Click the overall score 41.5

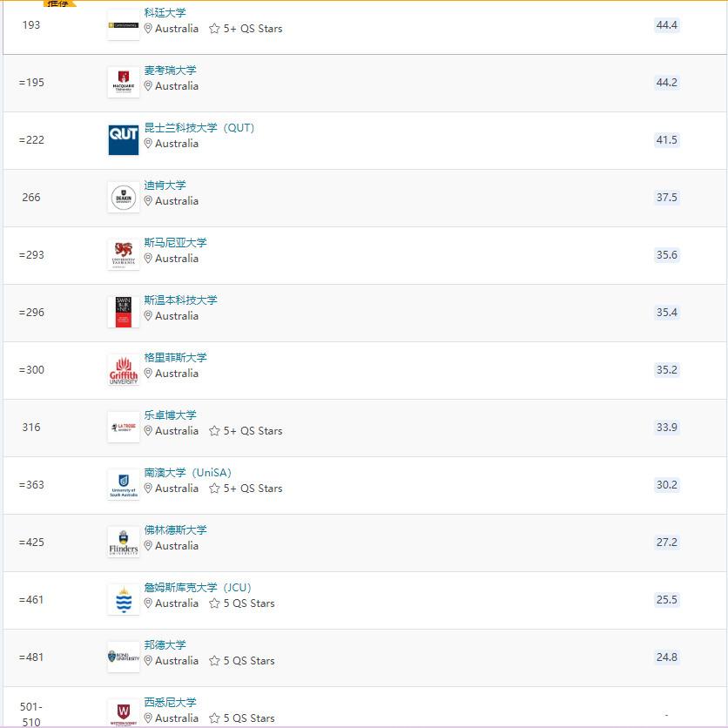click(667, 139)
